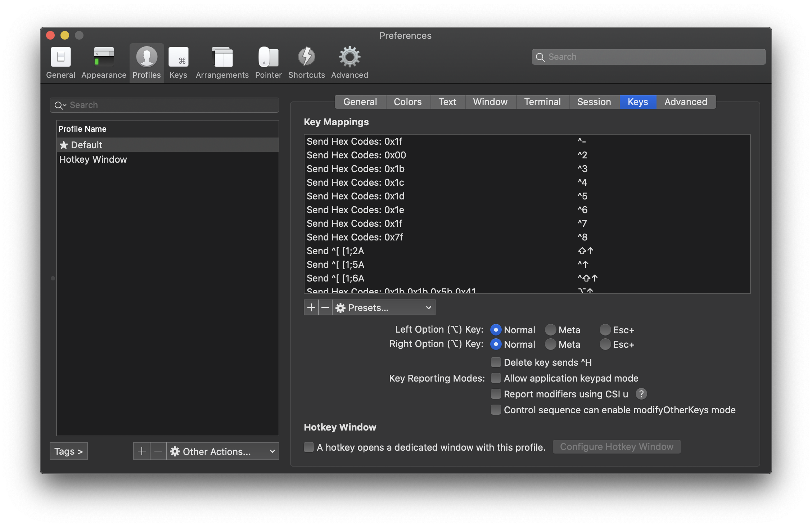Open the General preferences pane icon
812x527 pixels.
(60, 58)
